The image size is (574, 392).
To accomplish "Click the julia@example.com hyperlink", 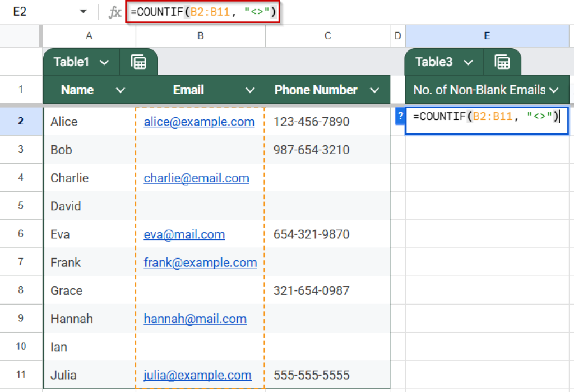I will (x=198, y=375).
